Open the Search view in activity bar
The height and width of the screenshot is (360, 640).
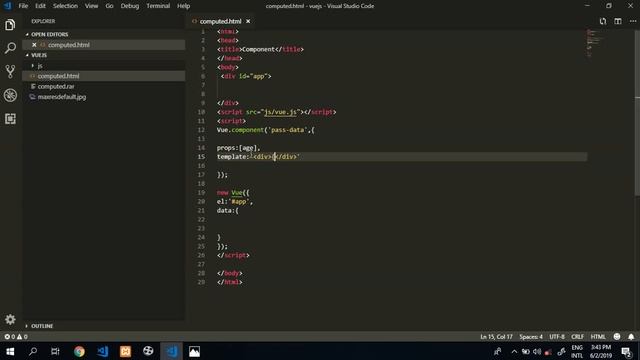click(10, 48)
